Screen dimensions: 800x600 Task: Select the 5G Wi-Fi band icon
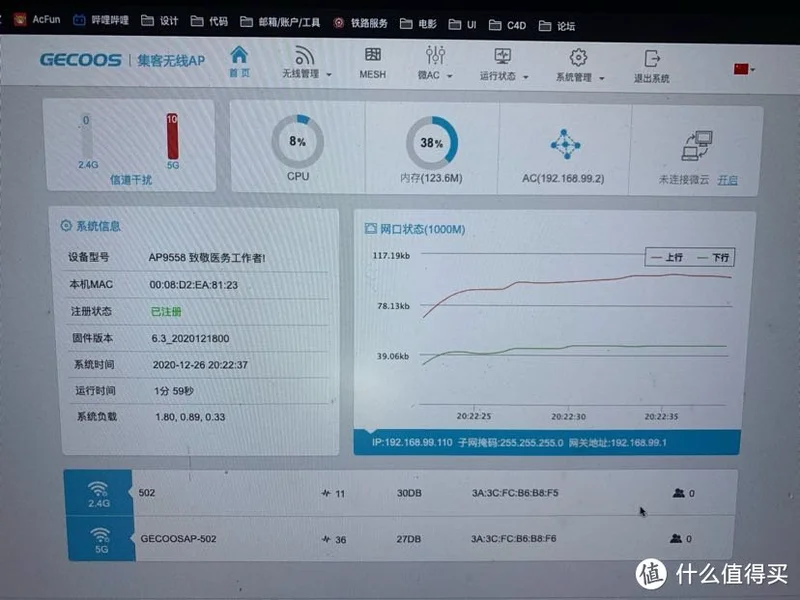coord(101,540)
